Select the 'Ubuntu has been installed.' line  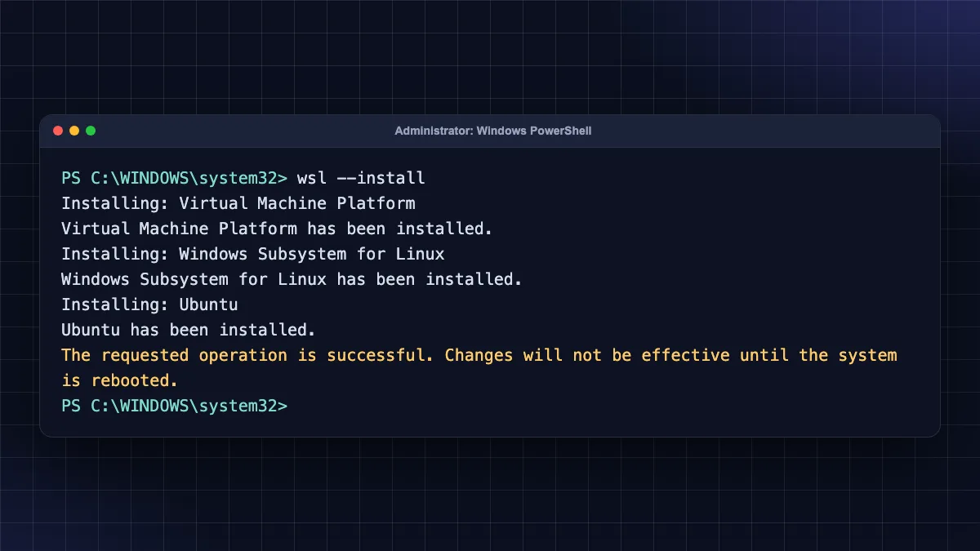189,330
